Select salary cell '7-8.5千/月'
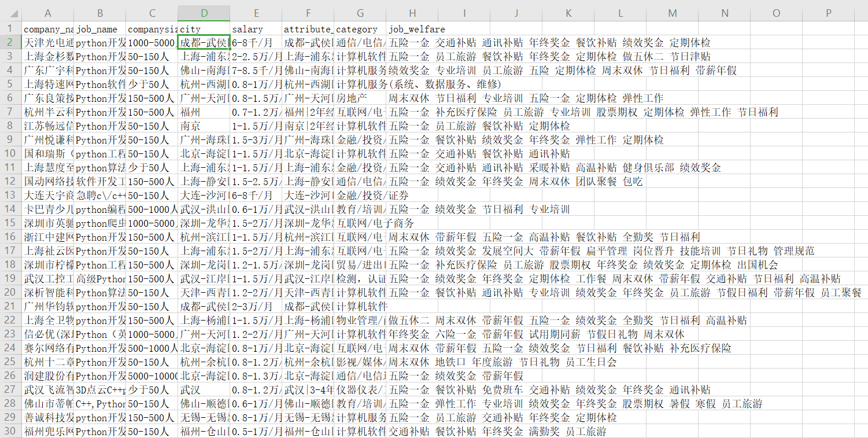Viewport: 868px width, 438px height. (x=256, y=71)
